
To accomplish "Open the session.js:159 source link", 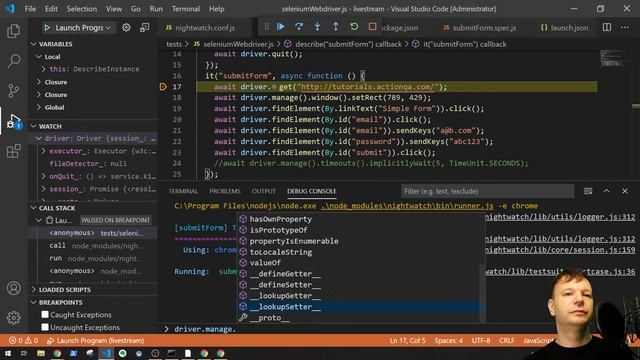I will click(560, 250).
